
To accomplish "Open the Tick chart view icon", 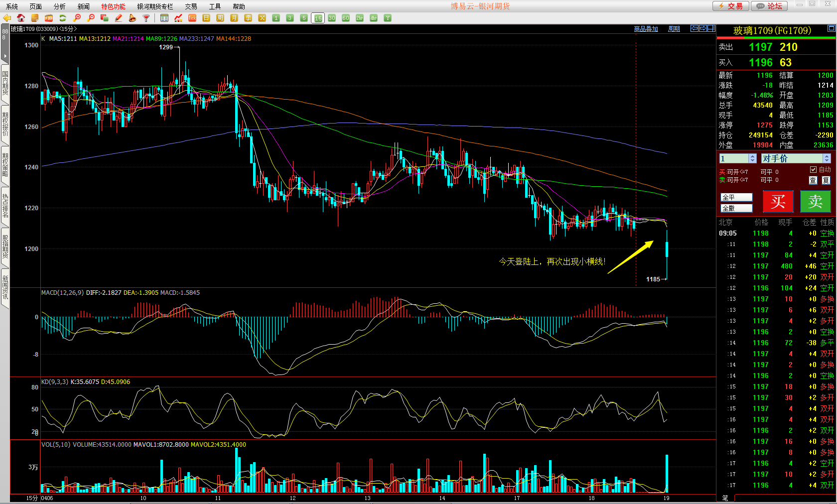I will 192,18.
